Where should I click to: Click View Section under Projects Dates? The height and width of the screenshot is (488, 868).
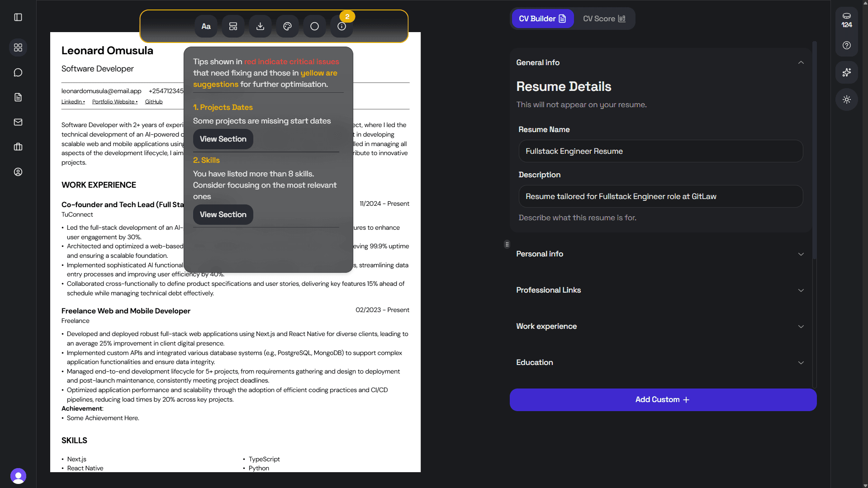[223, 139]
